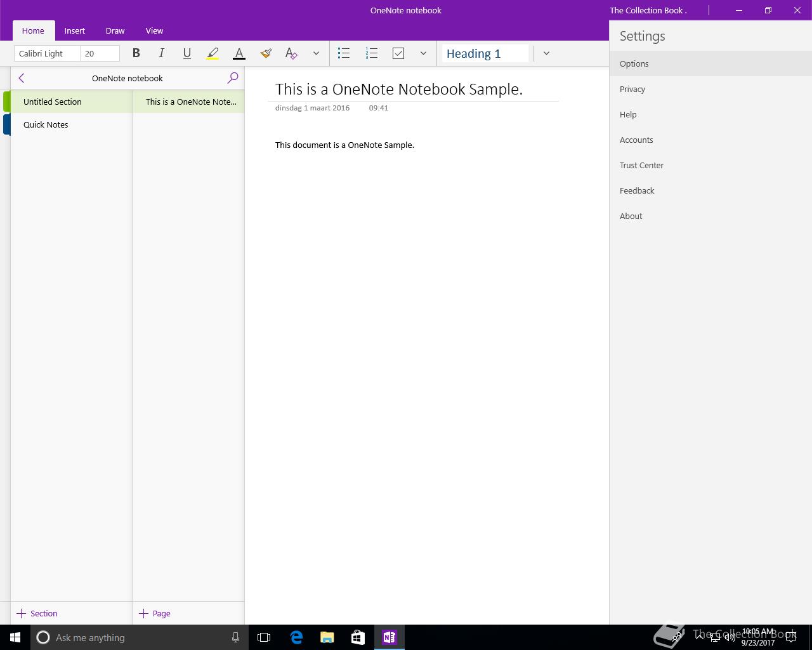This screenshot has height=650, width=812.
Task: Select the OneNote taskbar icon
Action: [x=390, y=637]
